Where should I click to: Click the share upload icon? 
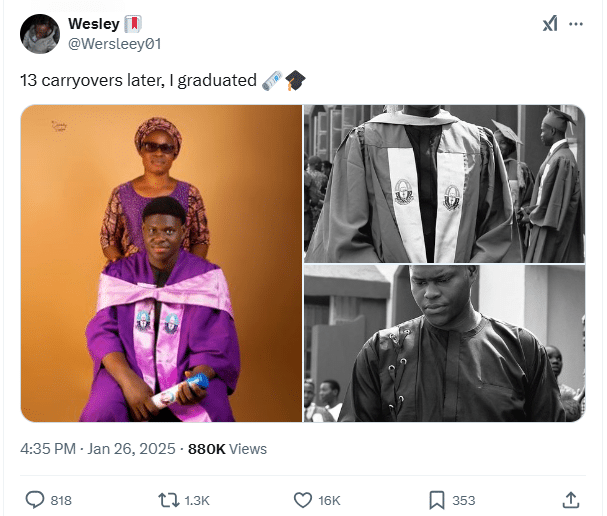click(x=571, y=499)
